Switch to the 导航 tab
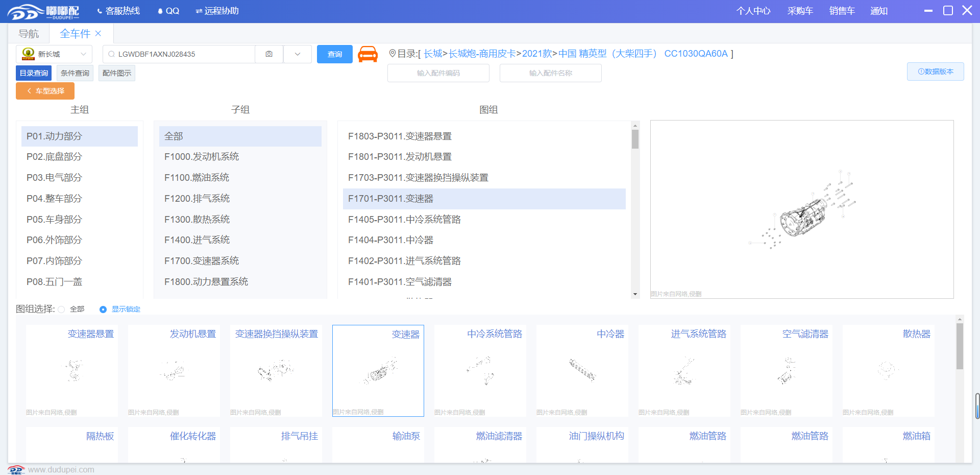This screenshot has height=475, width=980. [x=29, y=34]
